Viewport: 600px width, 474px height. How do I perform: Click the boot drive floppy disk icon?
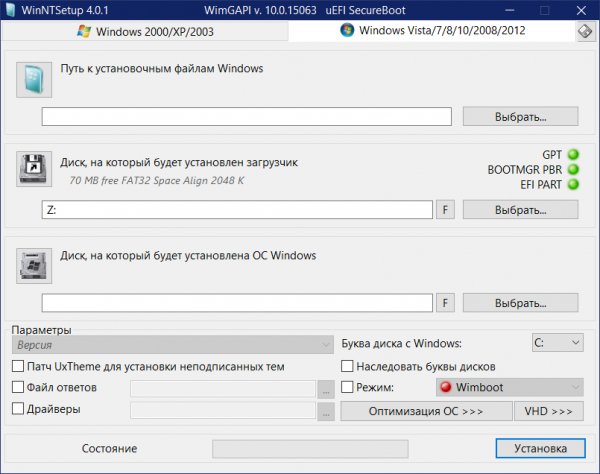point(34,169)
